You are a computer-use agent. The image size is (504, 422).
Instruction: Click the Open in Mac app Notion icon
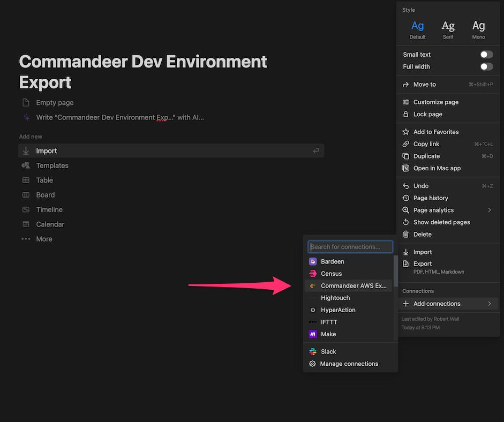tap(405, 168)
